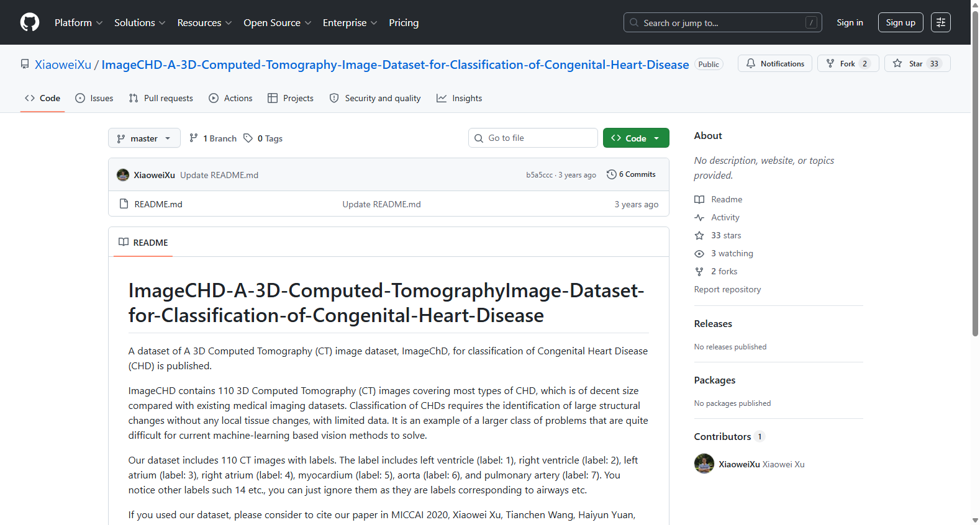Open the Pull requests tab
The height and width of the screenshot is (525, 980).
161,98
